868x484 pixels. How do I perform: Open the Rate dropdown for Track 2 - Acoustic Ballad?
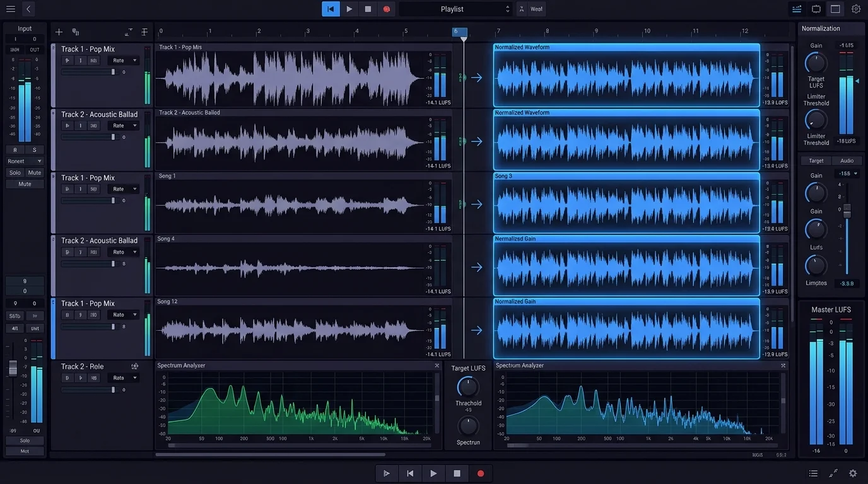pyautogui.click(x=123, y=125)
